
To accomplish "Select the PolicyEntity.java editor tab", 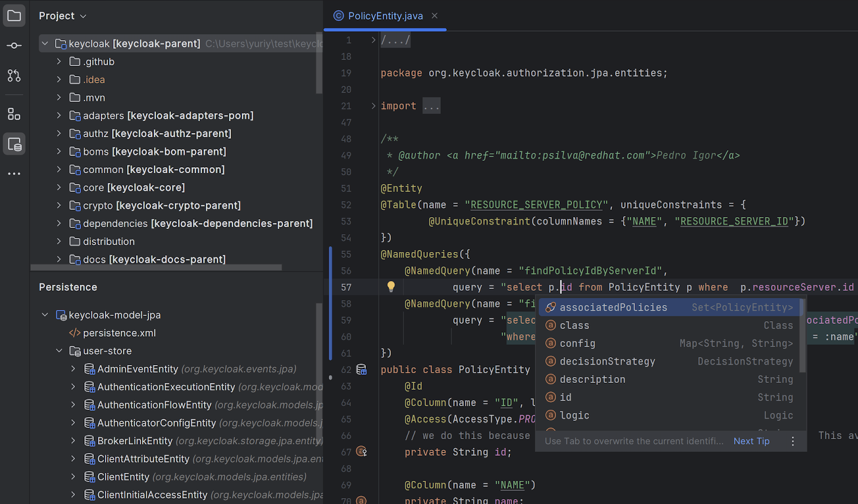I will [385, 16].
